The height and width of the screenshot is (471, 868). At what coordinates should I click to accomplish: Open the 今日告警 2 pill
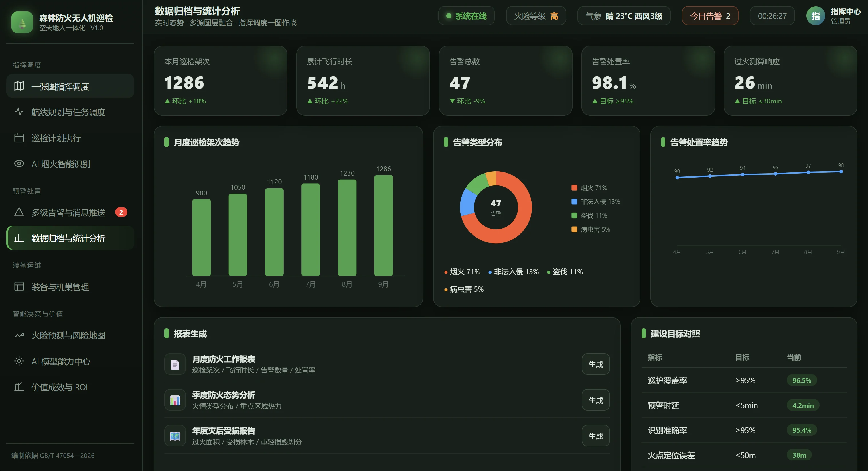pos(710,16)
